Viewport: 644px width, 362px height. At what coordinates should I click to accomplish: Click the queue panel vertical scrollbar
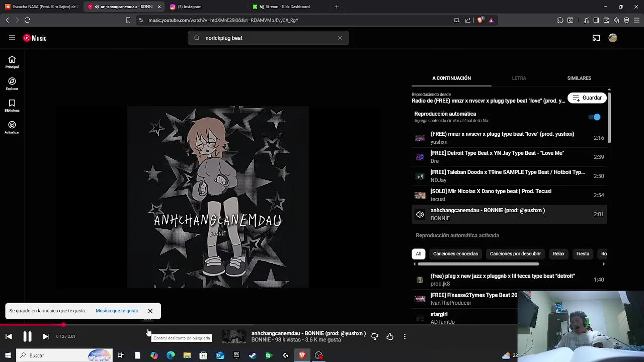[609, 117]
